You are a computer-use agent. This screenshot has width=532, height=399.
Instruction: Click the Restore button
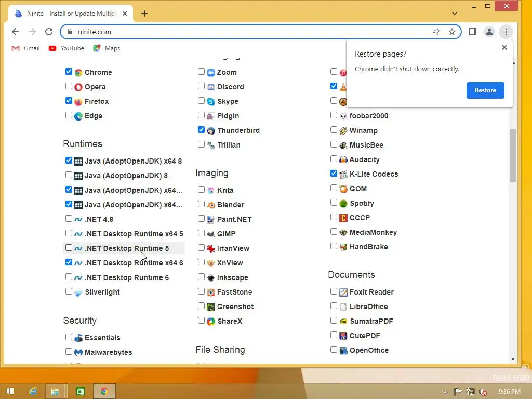pyautogui.click(x=485, y=90)
